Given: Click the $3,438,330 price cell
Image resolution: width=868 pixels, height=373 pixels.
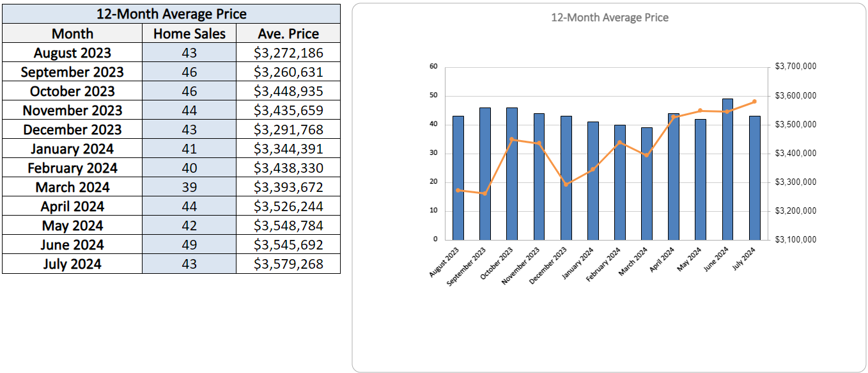Looking at the screenshot, I should coord(288,168).
